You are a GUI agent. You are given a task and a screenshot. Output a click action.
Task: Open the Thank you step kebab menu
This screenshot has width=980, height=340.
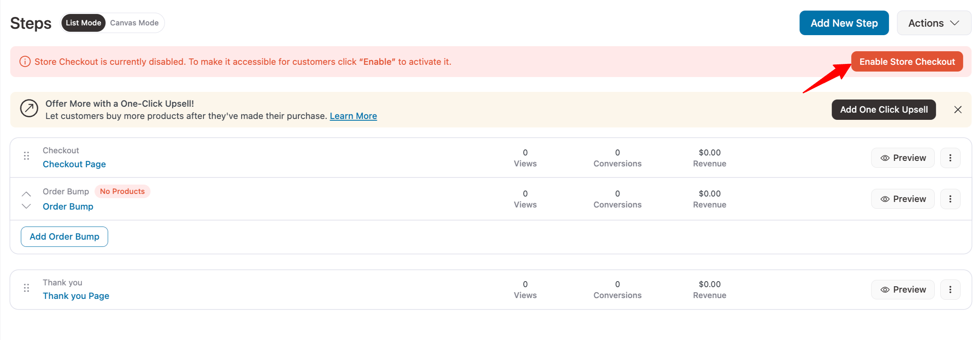point(950,289)
